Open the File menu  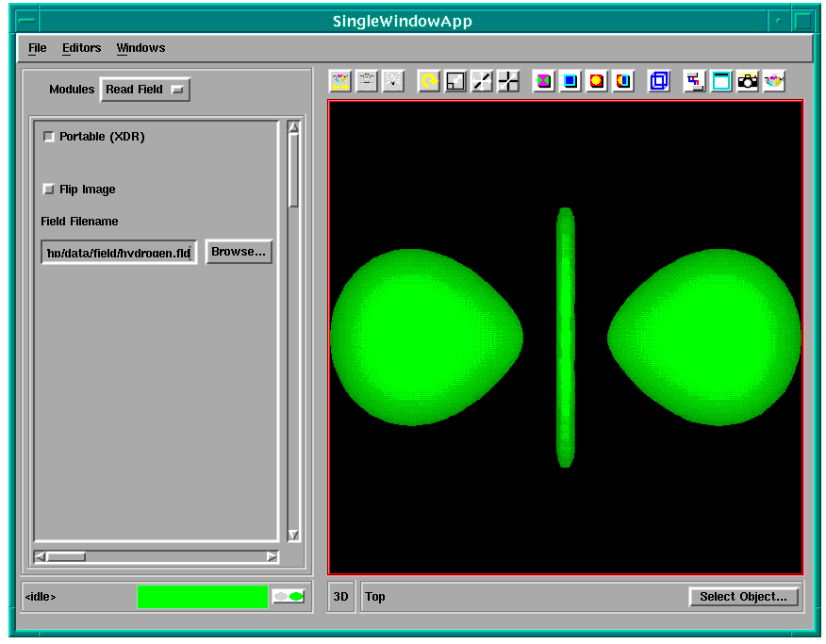pyautogui.click(x=37, y=48)
